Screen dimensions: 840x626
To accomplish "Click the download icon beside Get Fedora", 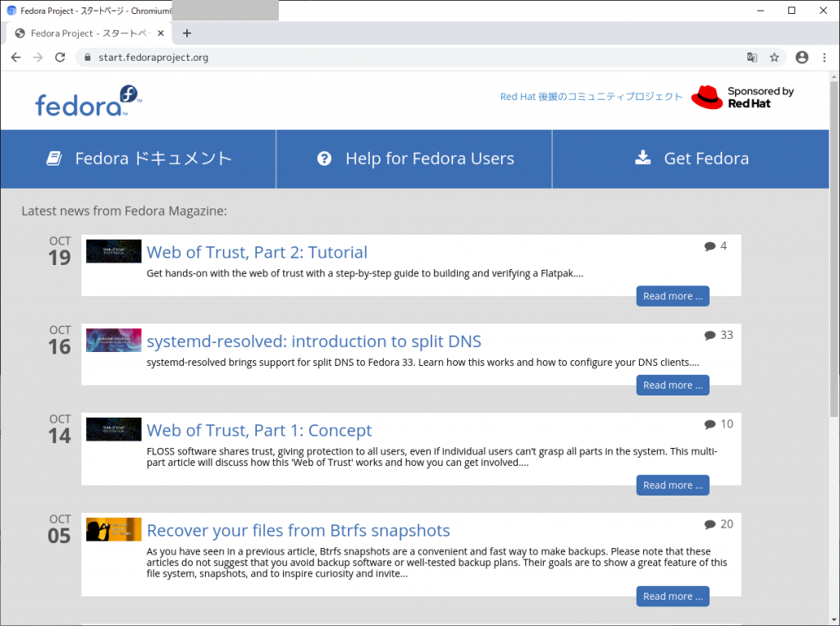I will coord(643,157).
